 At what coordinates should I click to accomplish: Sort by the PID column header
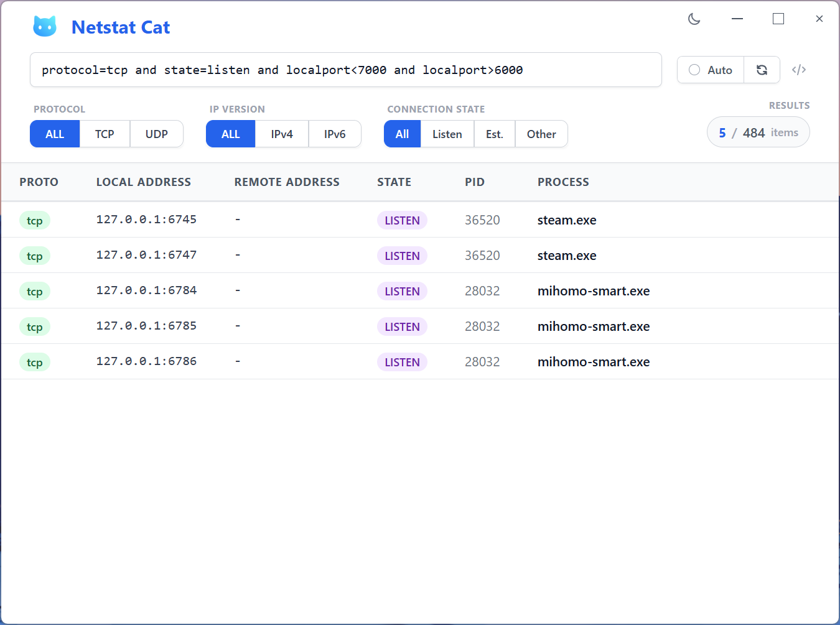[474, 182]
